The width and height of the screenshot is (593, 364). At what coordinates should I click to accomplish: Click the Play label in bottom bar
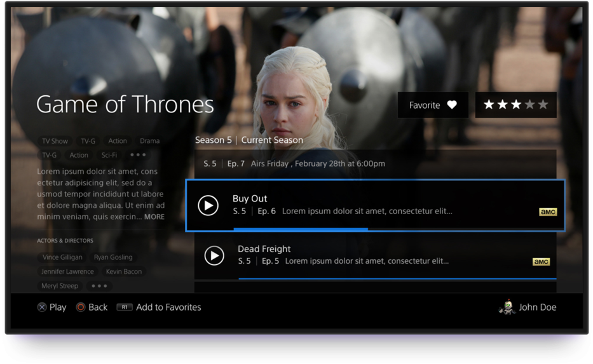[x=58, y=307]
